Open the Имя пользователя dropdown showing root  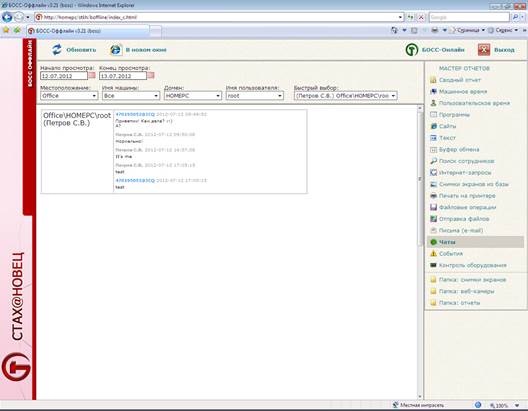point(255,96)
